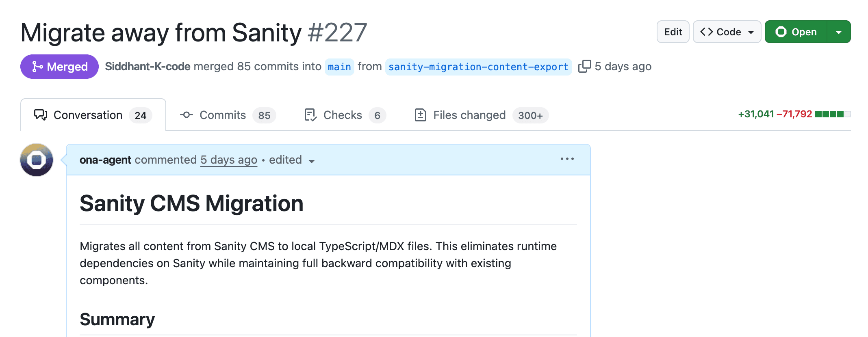
Task: Switch to the Conversation tab
Action: coord(93,115)
